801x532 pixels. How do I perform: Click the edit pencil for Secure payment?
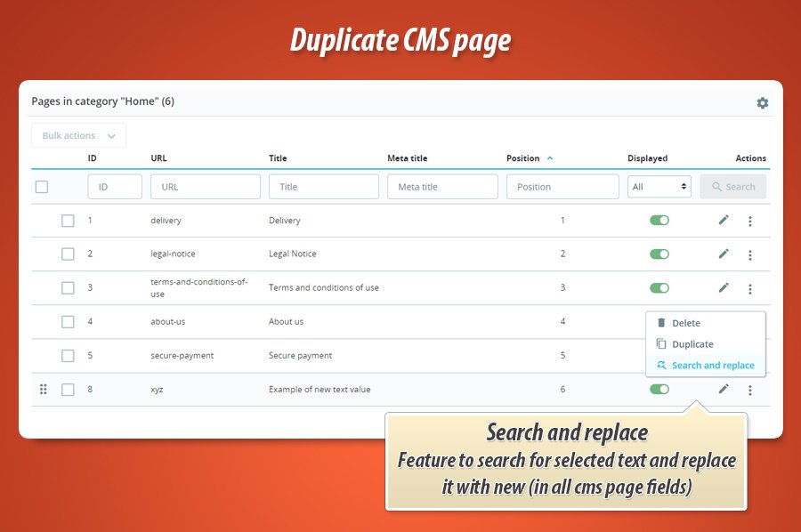tap(724, 355)
